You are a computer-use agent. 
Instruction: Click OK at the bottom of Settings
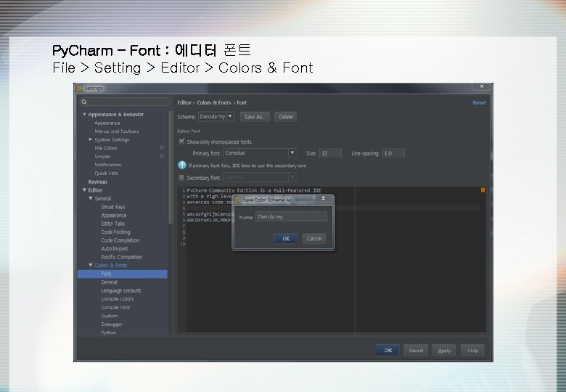(x=387, y=350)
